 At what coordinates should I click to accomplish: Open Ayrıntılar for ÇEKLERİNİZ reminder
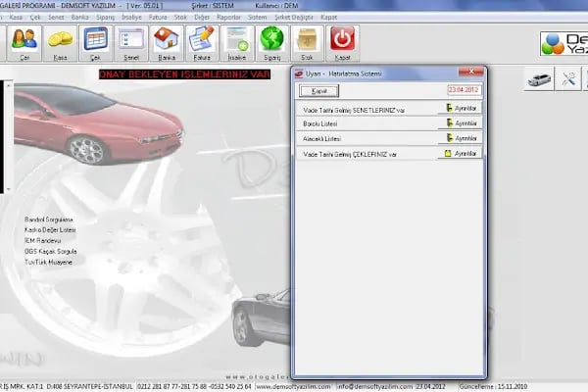461,154
